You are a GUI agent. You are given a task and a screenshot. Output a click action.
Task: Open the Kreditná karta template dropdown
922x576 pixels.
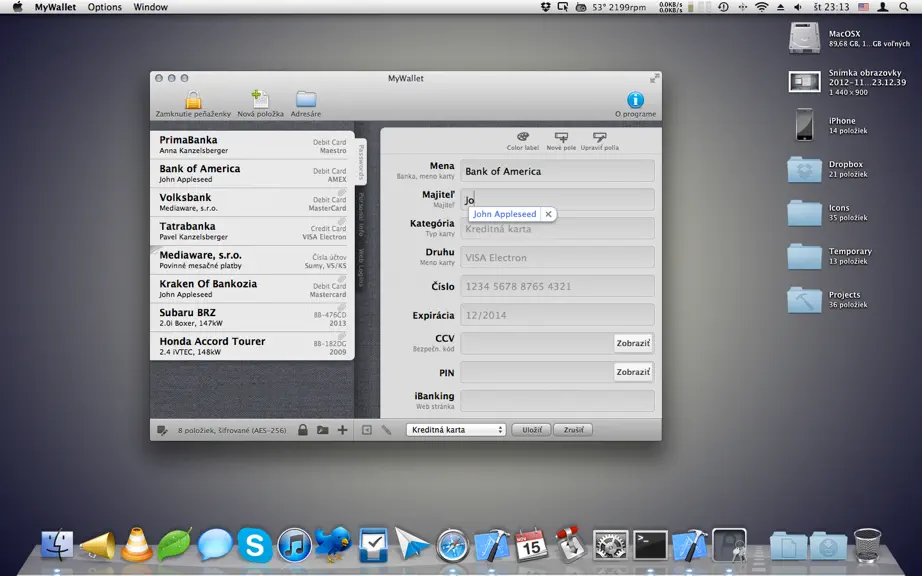click(456, 430)
